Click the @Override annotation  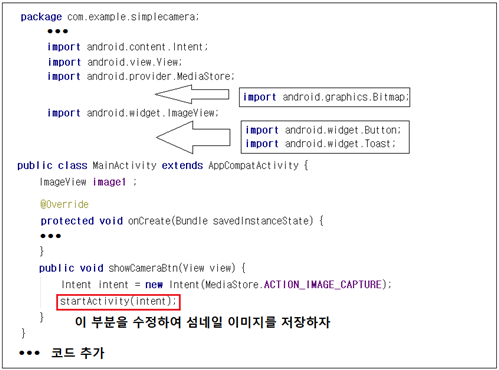pos(64,204)
